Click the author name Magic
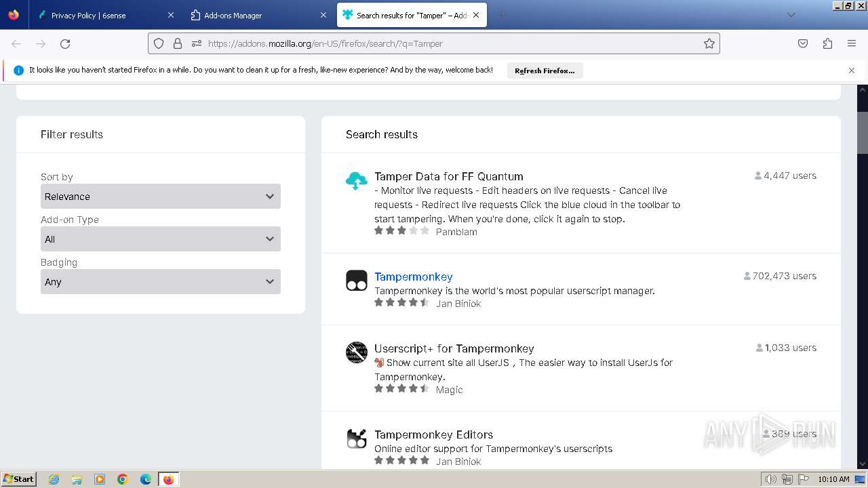 coord(450,390)
